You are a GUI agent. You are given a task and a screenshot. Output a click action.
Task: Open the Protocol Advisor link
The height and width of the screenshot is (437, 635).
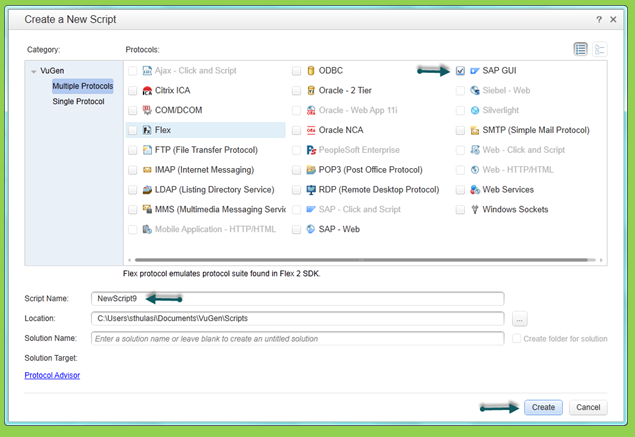point(52,375)
